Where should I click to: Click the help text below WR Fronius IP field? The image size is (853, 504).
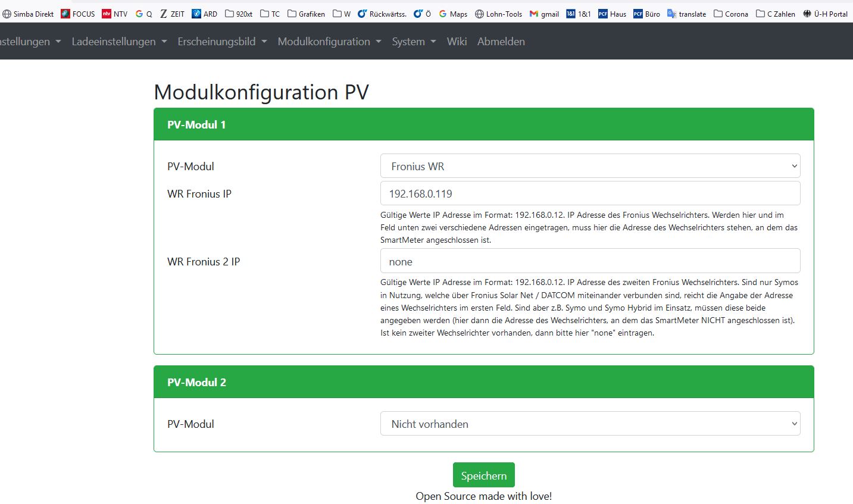click(589, 227)
